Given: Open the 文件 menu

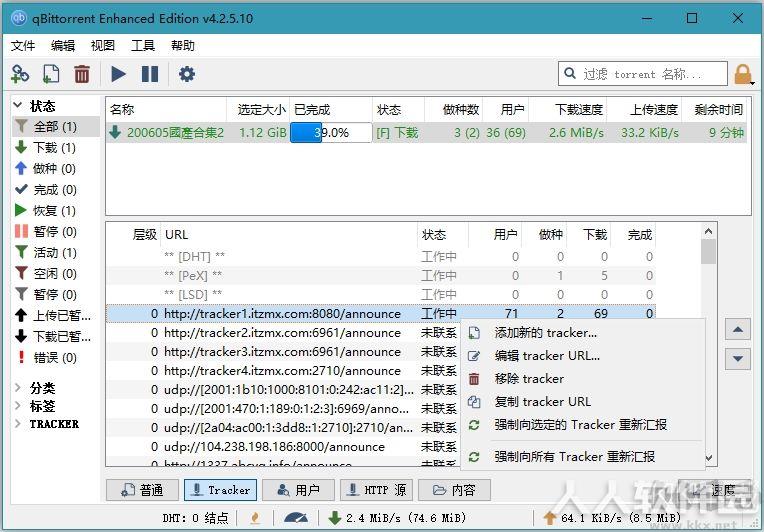Looking at the screenshot, I should (23, 46).
